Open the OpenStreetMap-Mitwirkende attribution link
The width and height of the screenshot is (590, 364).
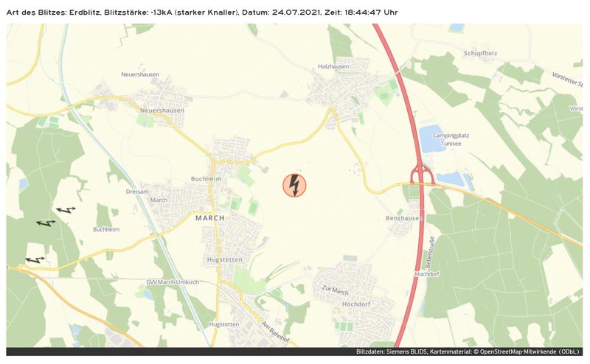tap(518, 352)
